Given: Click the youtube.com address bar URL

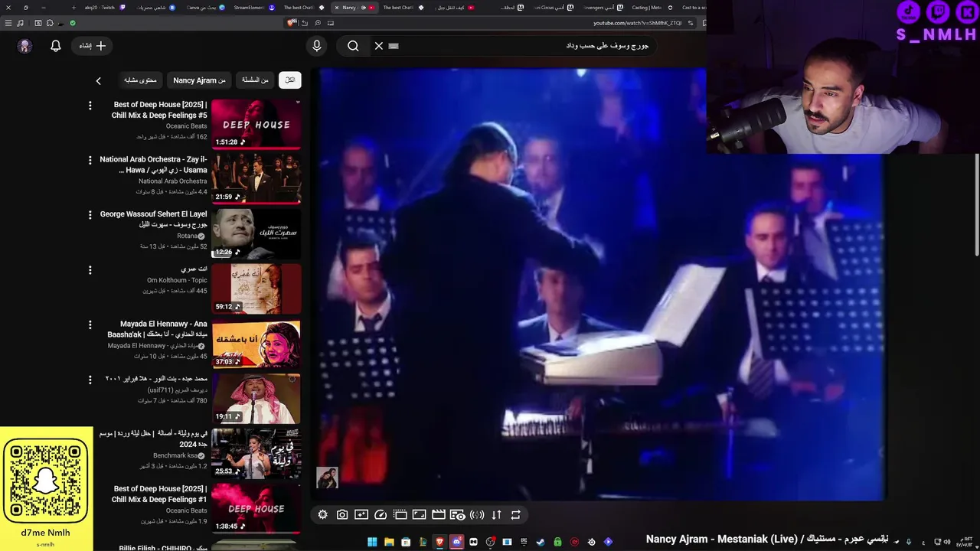Looking at the screenshot, I should [637, 23].
